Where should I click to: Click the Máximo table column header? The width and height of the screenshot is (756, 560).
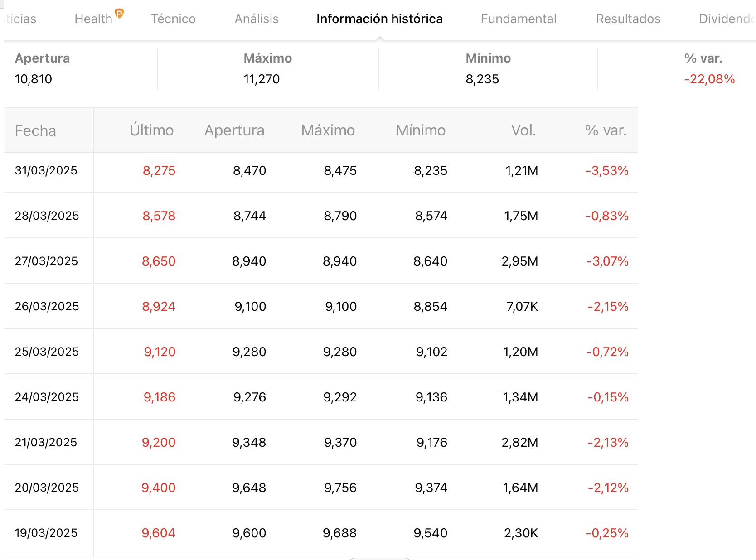[x=328, y=130]
